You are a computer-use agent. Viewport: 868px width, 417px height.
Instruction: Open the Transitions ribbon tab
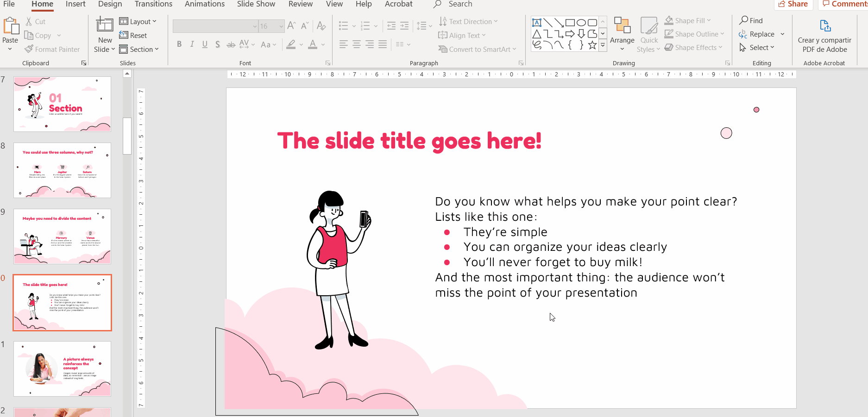[153, 4]
